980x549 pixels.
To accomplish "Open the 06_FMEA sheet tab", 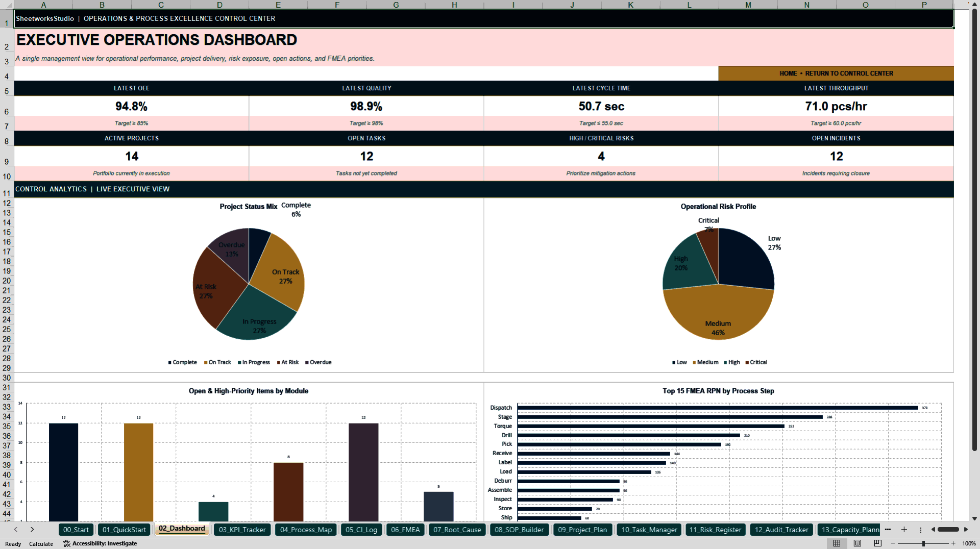I will coord(405,530).
